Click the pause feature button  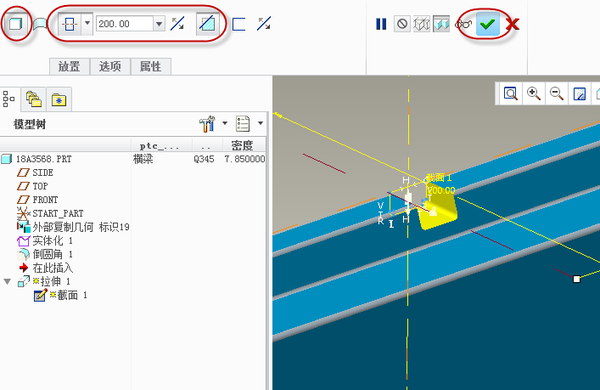click(x=381, y=24)
